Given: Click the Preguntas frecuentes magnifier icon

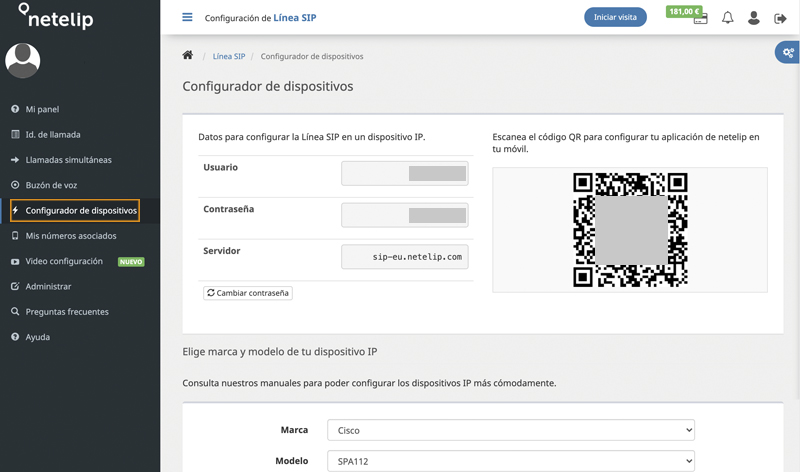Looking at the screenshot, I should (x=15, y=311).
